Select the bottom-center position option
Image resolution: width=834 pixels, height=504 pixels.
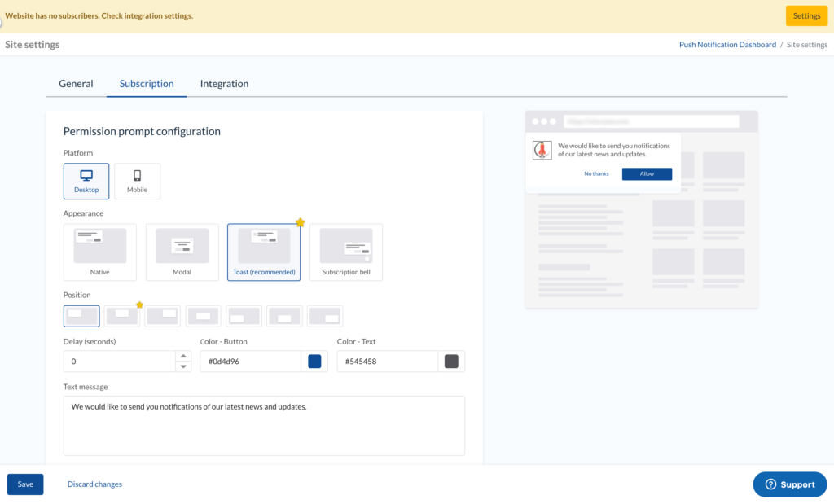[284, 316]
